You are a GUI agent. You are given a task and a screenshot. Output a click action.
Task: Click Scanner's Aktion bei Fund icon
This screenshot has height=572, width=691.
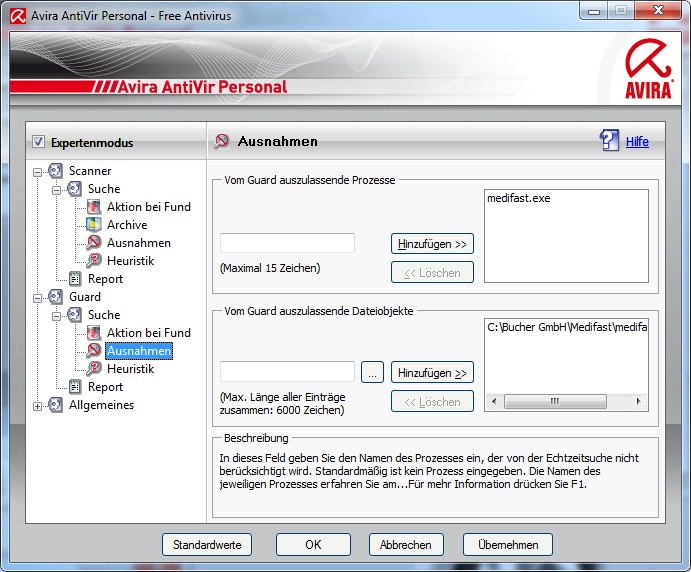point(93,207)
